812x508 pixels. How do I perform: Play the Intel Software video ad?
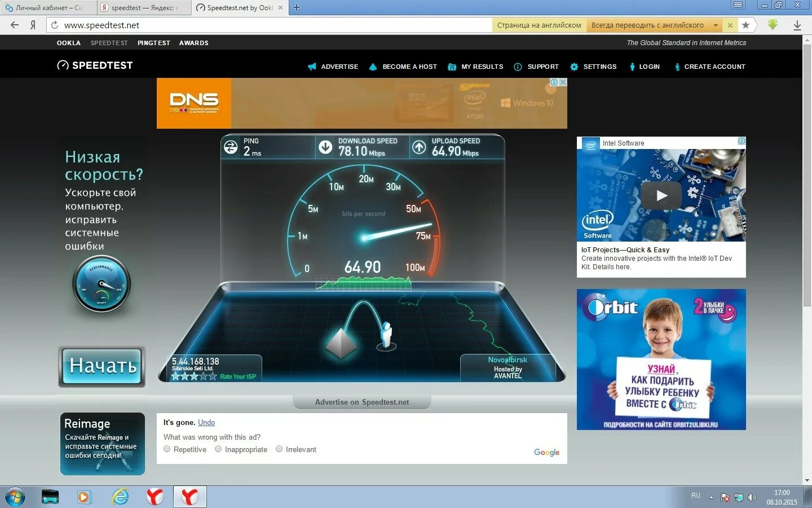click(661, 195)
